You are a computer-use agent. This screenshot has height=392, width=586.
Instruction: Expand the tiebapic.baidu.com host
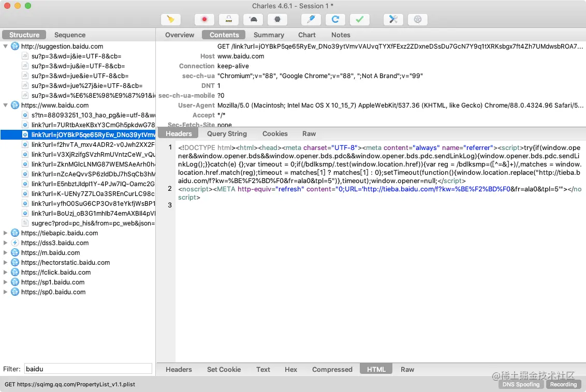pyautogui.click(x=5, y=233)
